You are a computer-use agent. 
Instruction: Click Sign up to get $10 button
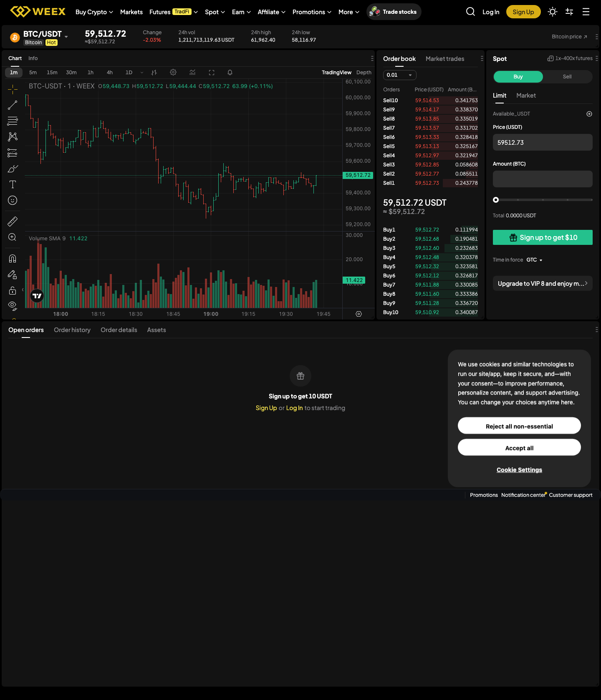[x=543, y=237]
